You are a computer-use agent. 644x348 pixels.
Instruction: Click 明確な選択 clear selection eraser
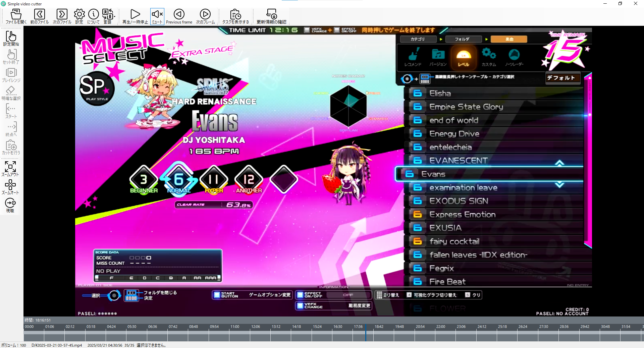(11, 93)
